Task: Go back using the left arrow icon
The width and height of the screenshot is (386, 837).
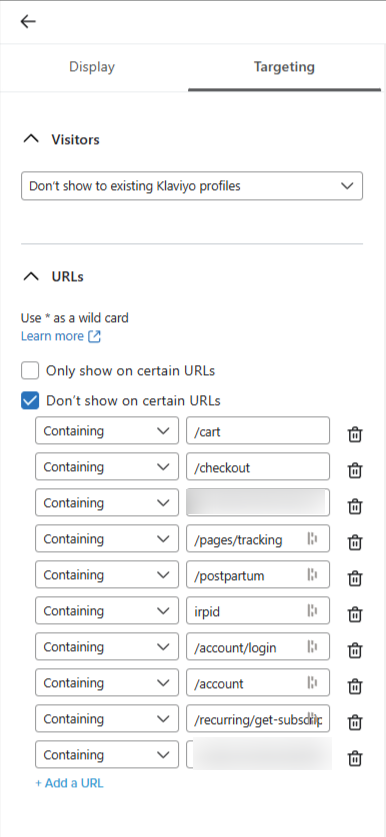Action: coord(28,21)
